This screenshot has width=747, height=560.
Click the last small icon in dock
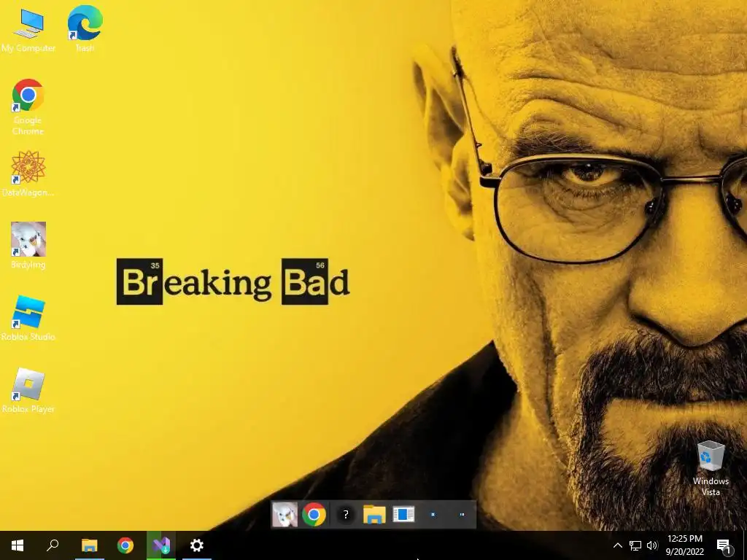point(462,514)
